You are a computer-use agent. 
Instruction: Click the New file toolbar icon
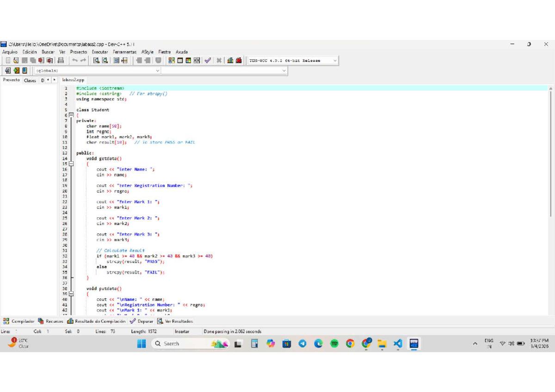click(x=8, y=61)
